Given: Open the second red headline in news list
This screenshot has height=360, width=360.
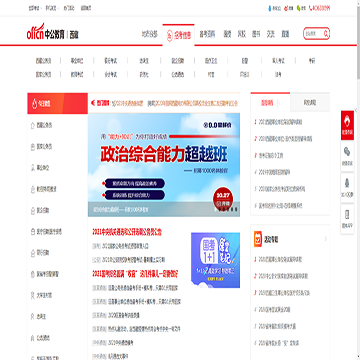Looking at the screenshot, I should (x=135, y=274).
